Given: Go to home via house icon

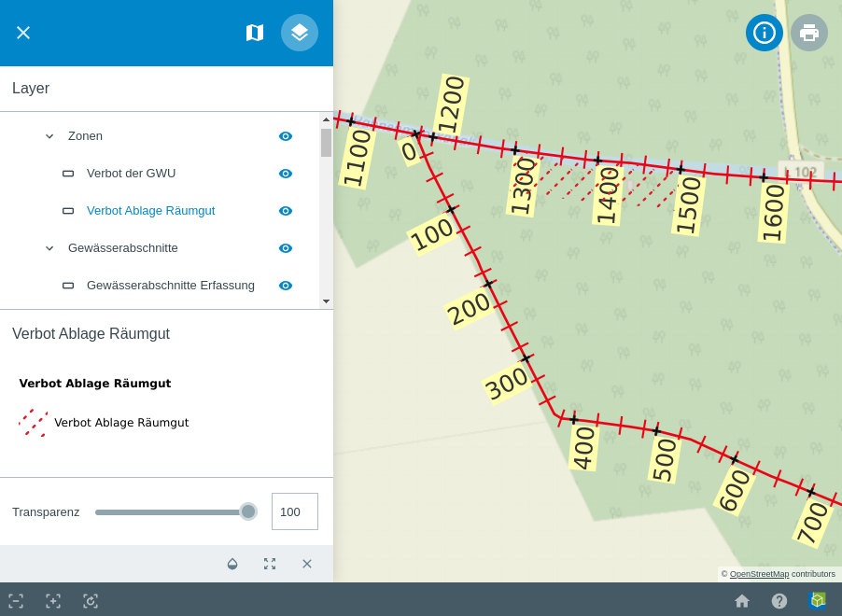Looking at the screenshot, I should [742, 601].
